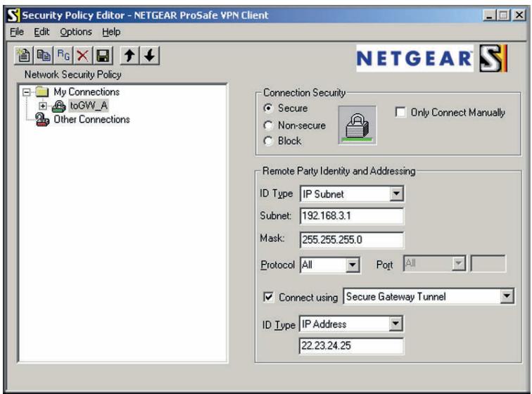Screen dimensions: 532x394
Task: Select the My Connections tree label
Action: point(87,91)
